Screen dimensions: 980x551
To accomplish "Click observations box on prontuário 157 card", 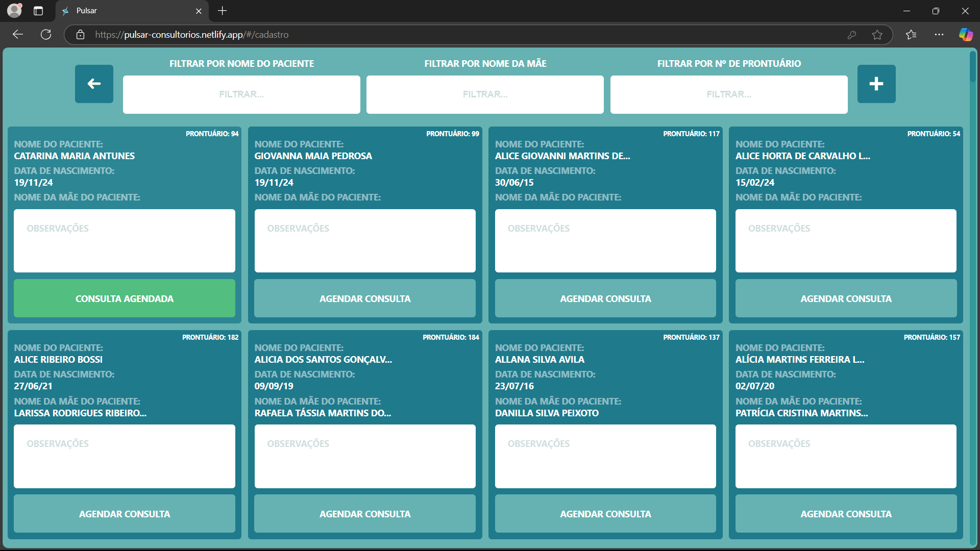I will pos(846,456).
